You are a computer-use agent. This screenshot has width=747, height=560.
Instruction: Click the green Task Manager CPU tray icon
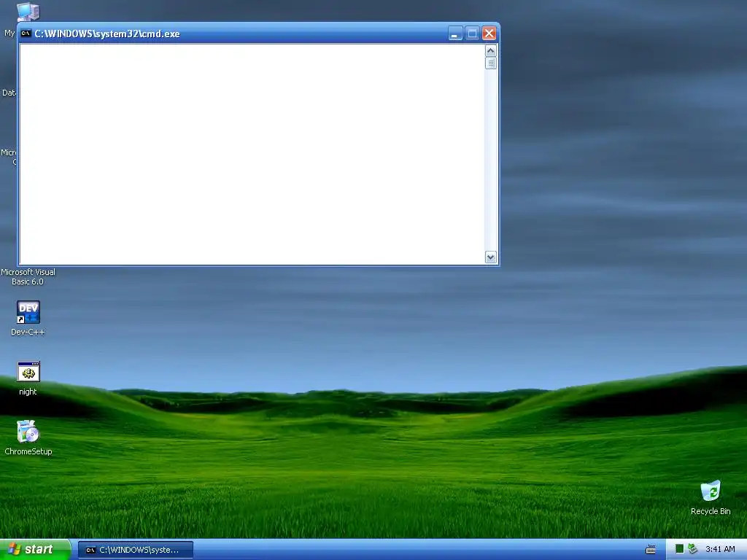pos(679,549)
